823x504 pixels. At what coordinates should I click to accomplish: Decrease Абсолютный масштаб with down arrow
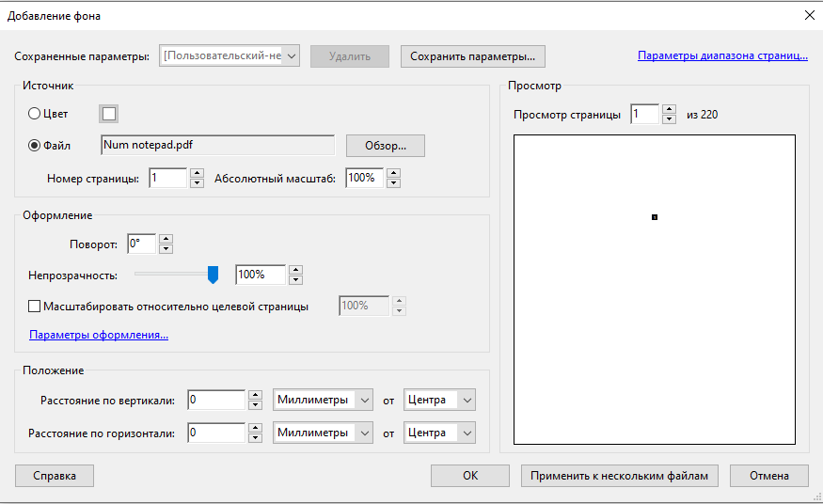point(393,183)
